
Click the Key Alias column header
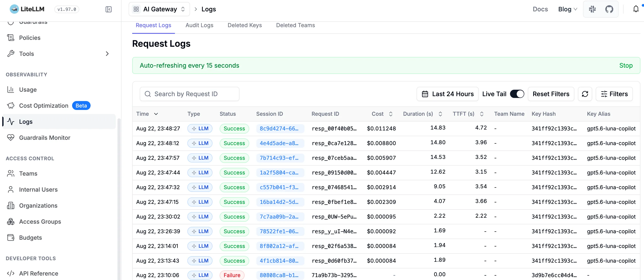click(x=599, y=114)
